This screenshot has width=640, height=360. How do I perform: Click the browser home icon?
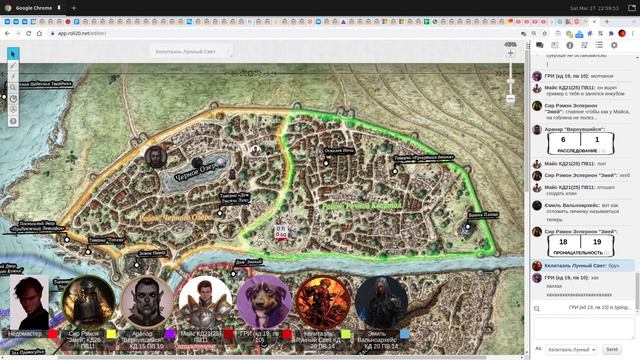pos(39,33)
